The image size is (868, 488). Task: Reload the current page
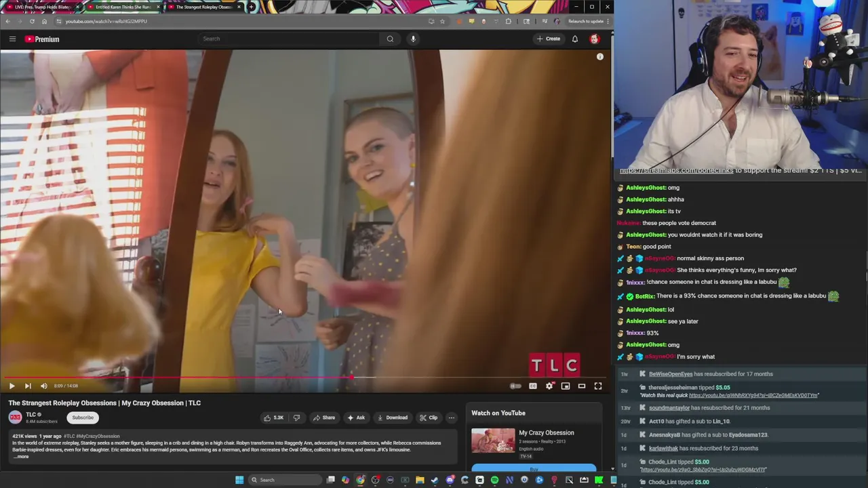pos(32,21)
